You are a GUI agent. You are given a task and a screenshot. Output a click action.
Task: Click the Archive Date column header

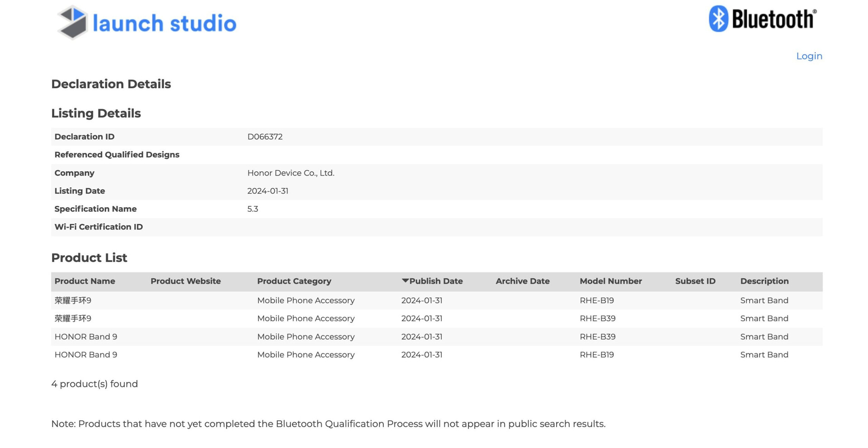pyautogui.click(x=522, y=281)
